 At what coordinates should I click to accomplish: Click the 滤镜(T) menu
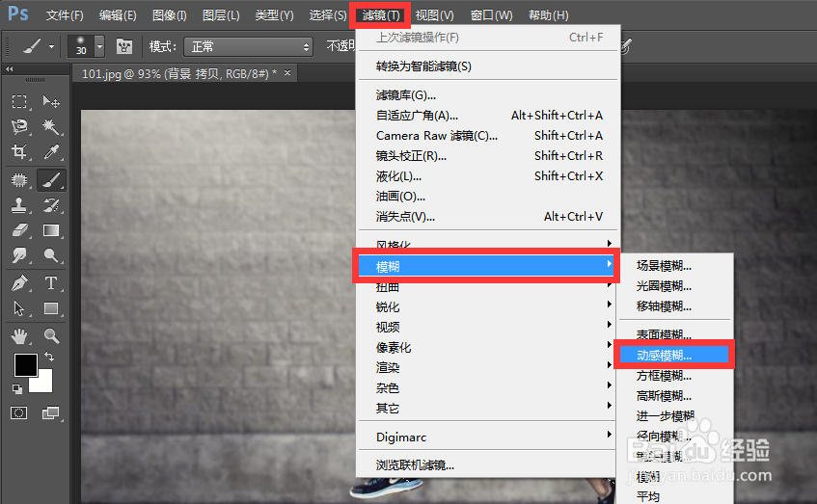click(381, 15)
